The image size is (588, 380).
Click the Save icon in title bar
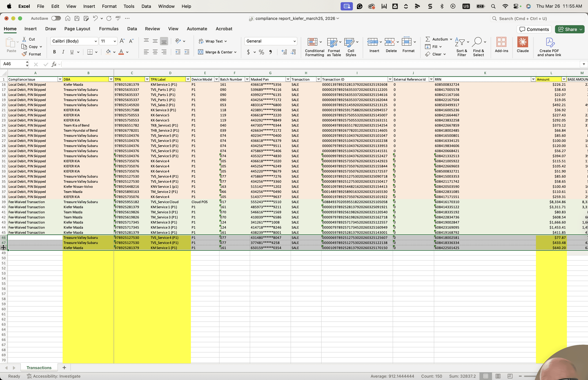tap(77, 18)
